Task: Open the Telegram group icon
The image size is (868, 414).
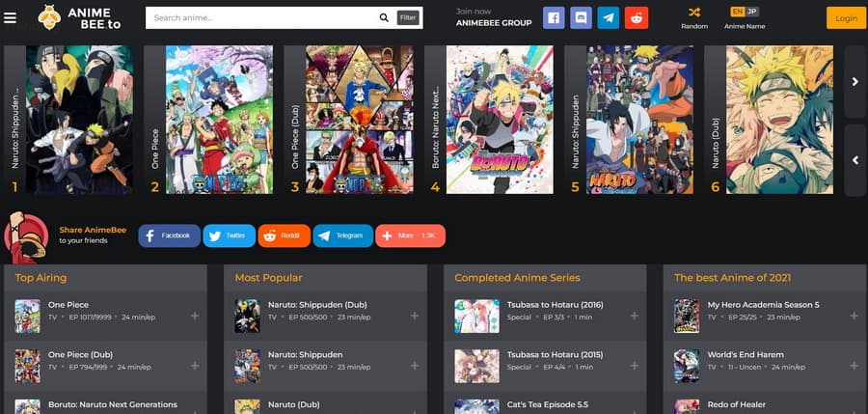Action: (x=609, y=17)
